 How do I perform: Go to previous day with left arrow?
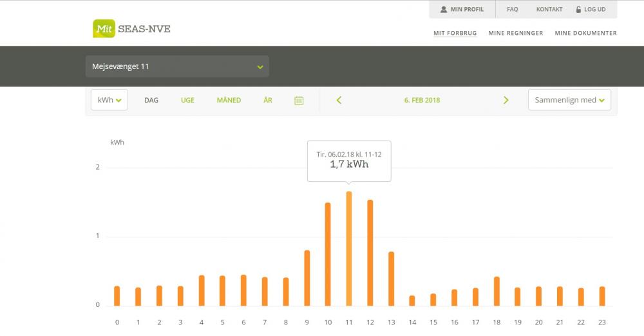click(x=339, y=100)
